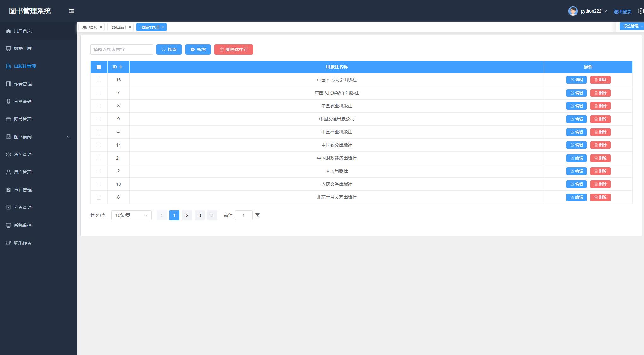The height and width of the screenshot is (355, 644).
Task: Go to 系统监控 in the sidebar
Action: (23, 225)
